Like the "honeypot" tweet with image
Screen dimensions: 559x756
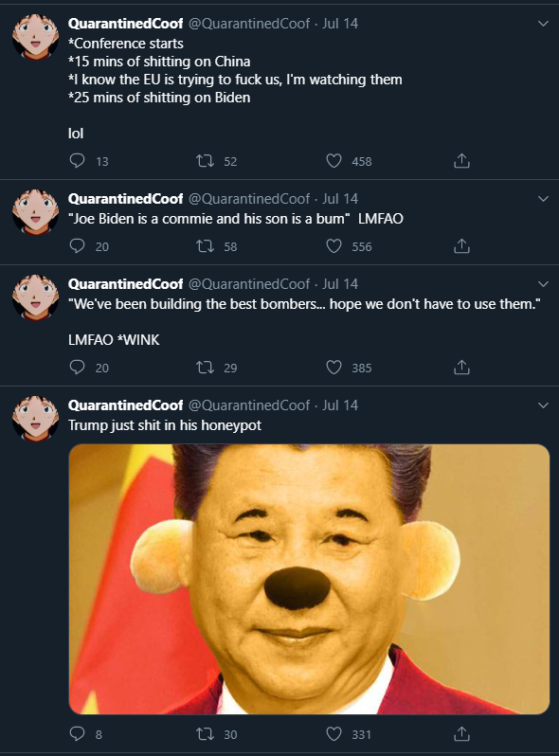(x=334, y=734)
